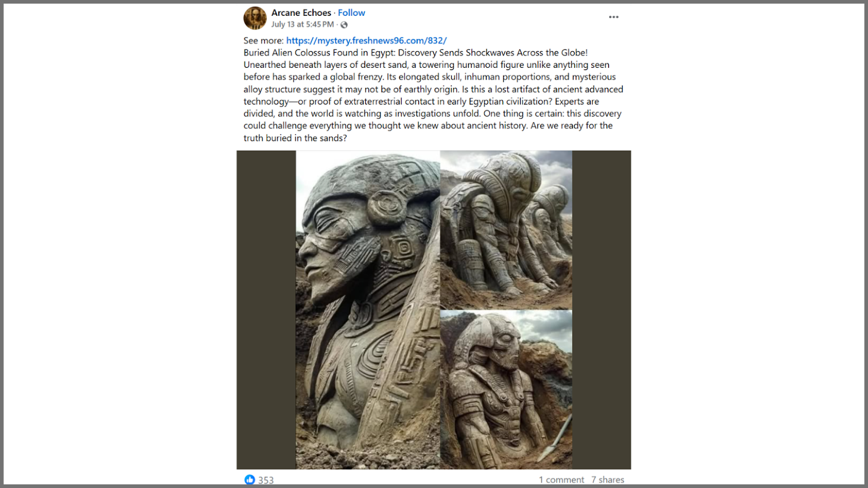Open the bottom-right buried statue photo

[506, 390]
